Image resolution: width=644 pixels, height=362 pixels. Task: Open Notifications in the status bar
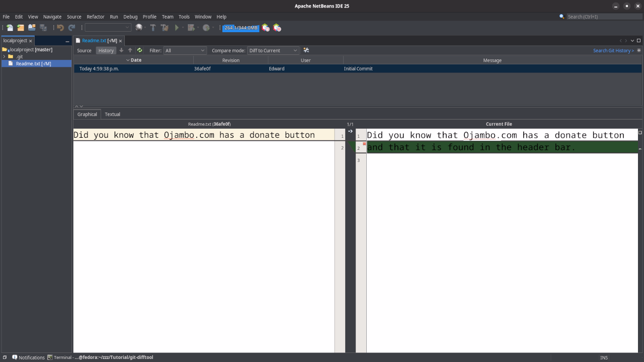(x=28, y=357)
